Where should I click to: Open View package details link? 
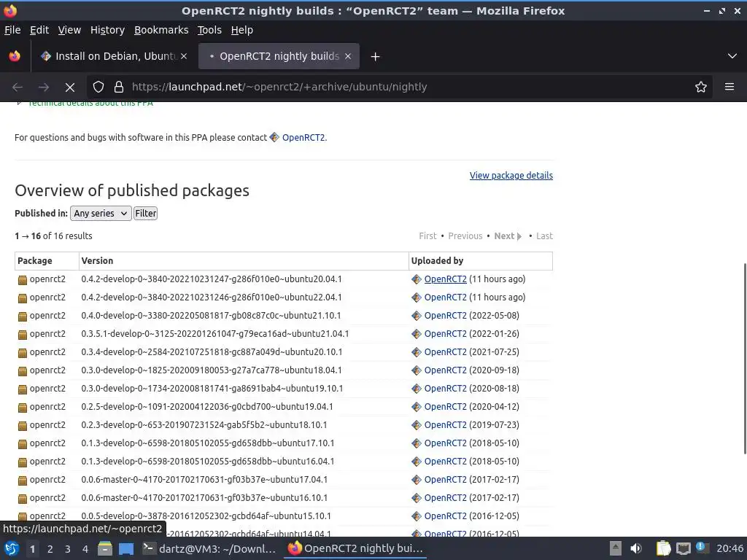[511, 175]
